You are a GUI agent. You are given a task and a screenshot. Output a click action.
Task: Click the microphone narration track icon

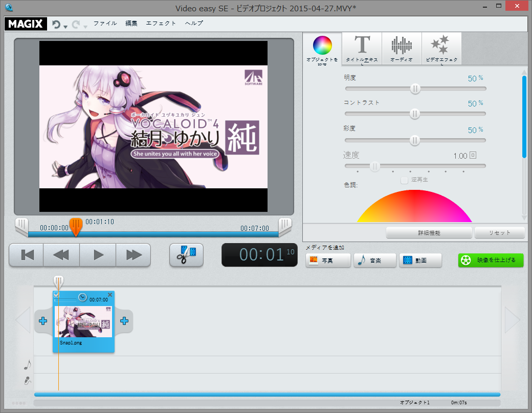(x=28, y=381)
